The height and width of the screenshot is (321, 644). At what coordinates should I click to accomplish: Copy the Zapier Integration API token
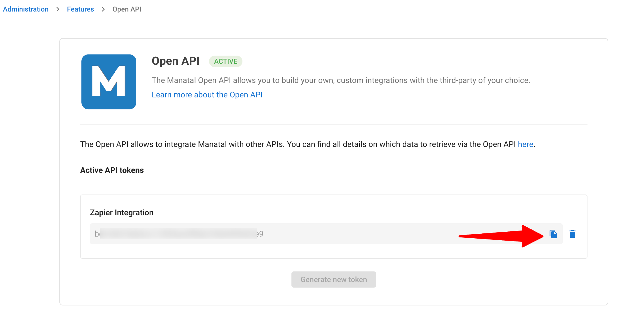(553, 234)
